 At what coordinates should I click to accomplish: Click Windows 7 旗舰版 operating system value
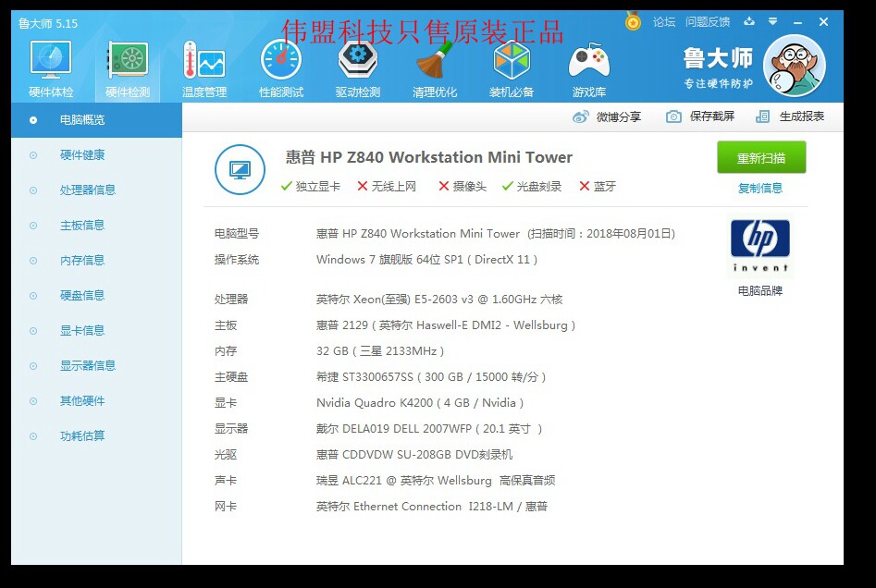[426, 260]
